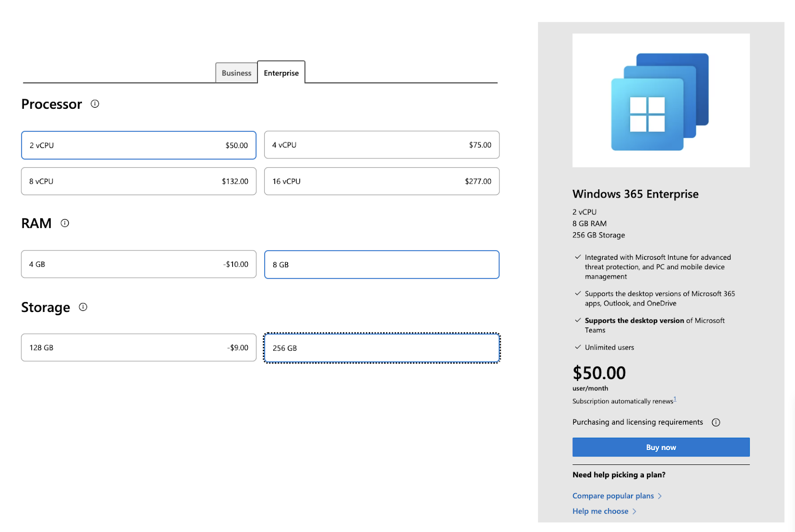
Task: Click the Buy now button
Action: pos(661,447)
